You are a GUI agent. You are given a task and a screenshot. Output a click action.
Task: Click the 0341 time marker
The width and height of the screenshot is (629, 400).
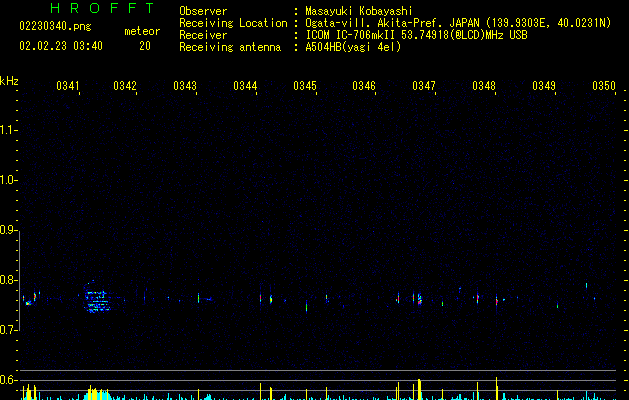[68, 86]
